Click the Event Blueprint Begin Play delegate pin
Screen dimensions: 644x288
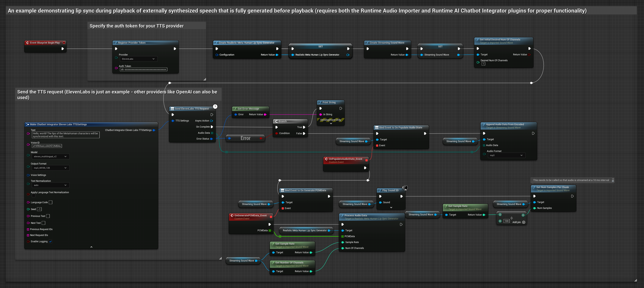[x=64, y=43]
